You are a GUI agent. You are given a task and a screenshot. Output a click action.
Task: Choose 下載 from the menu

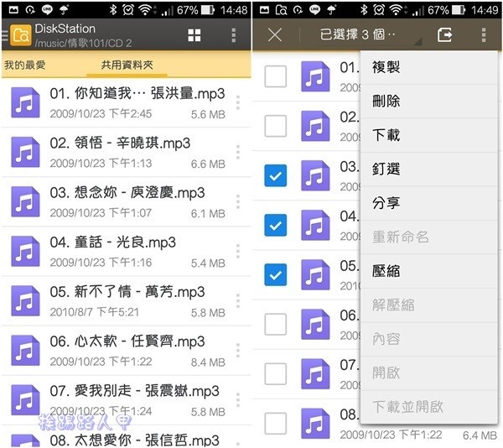tap(429, 135)
